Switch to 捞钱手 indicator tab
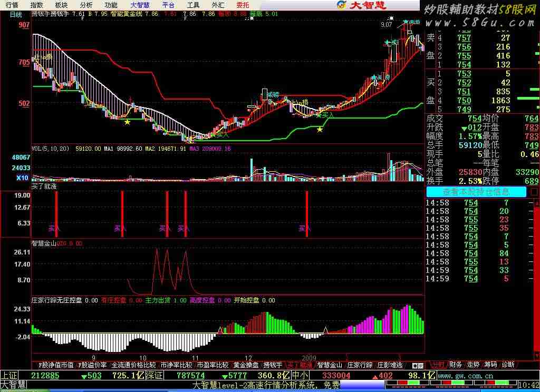 [x=273, y=365]
